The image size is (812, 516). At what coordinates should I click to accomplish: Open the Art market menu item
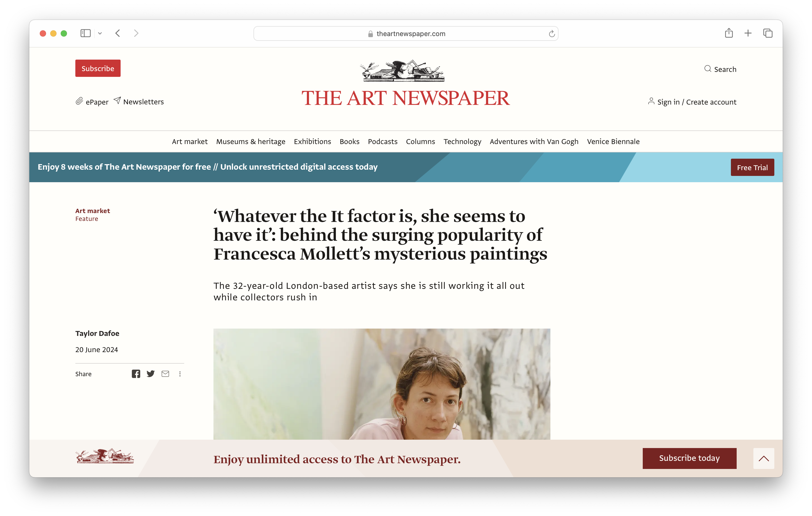(189, 141)
